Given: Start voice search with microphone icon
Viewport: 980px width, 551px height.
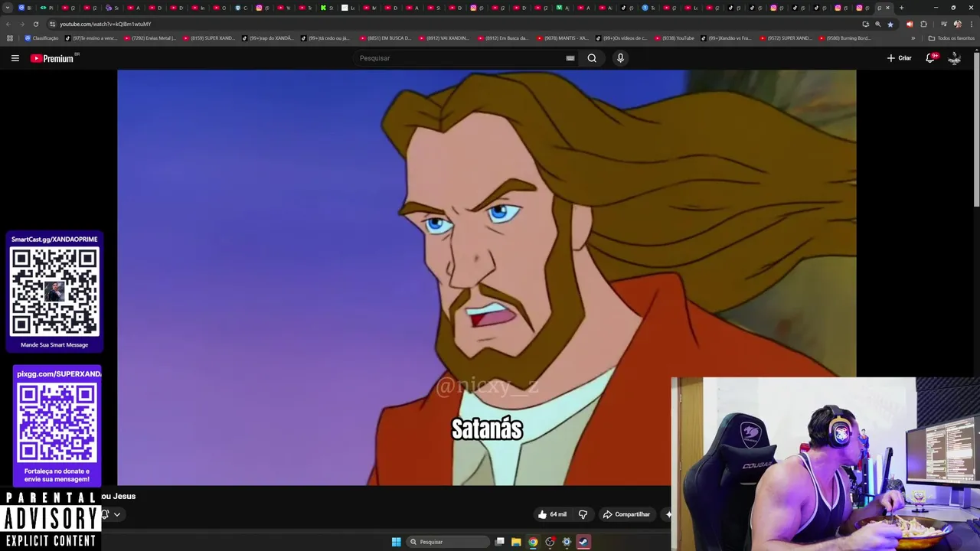Looking at the screenshot, I should point(620,58).
